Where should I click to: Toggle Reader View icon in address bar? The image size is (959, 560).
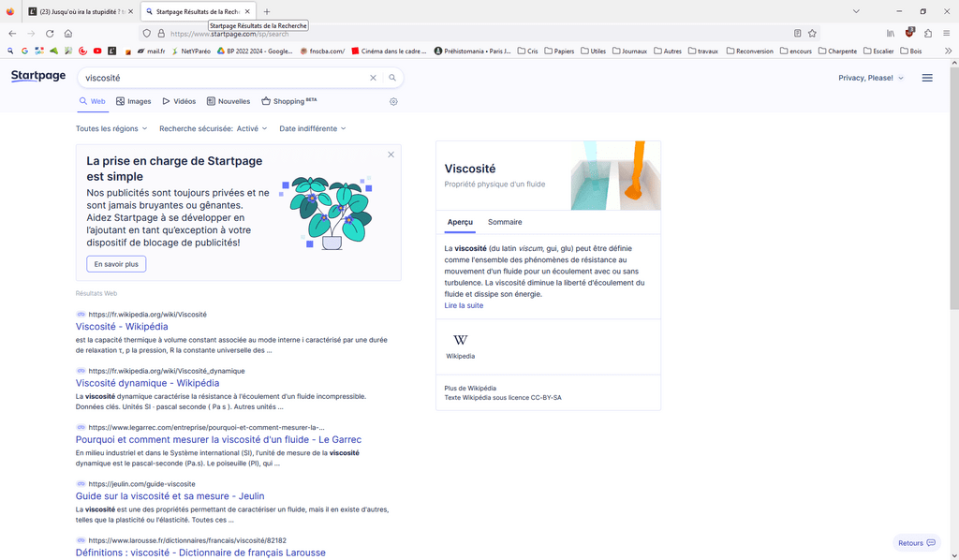pyautogui.click(x=798, y=34)
